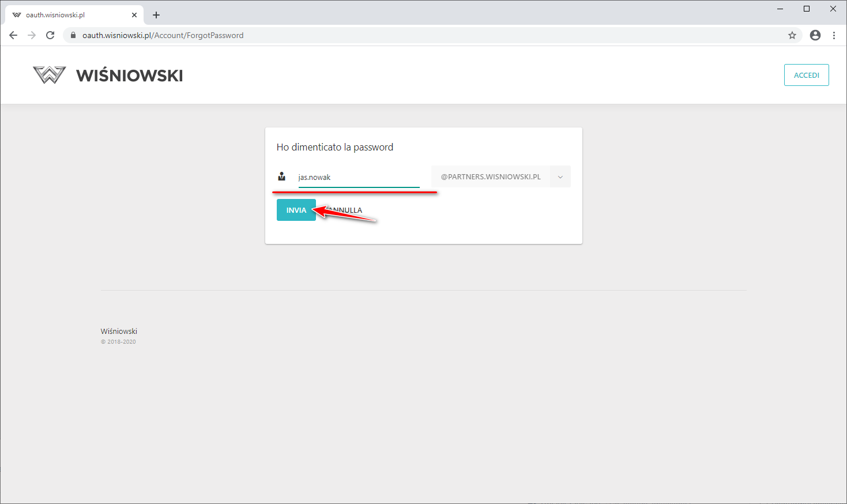The image size is (847, 504).
Task: Open a new browser tab
Action: point(156,15)
